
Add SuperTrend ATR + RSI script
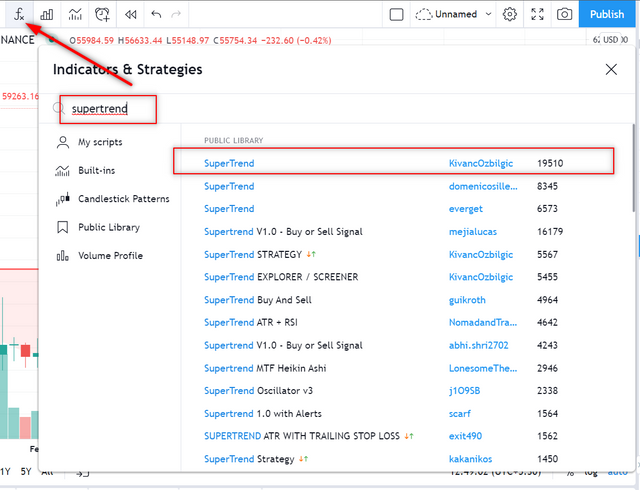pos(393,323)
